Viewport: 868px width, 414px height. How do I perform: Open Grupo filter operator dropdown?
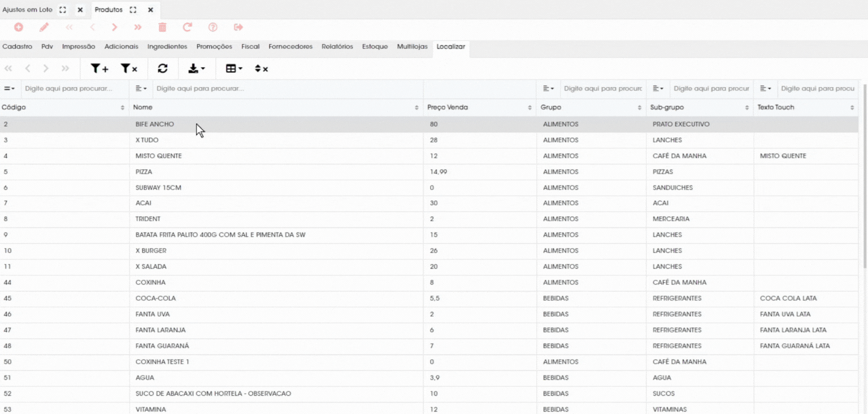548,89
